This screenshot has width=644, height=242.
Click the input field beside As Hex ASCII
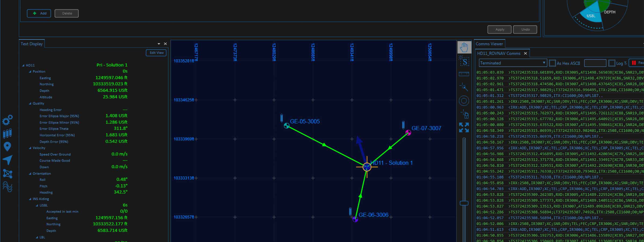[x=595, y=63]
